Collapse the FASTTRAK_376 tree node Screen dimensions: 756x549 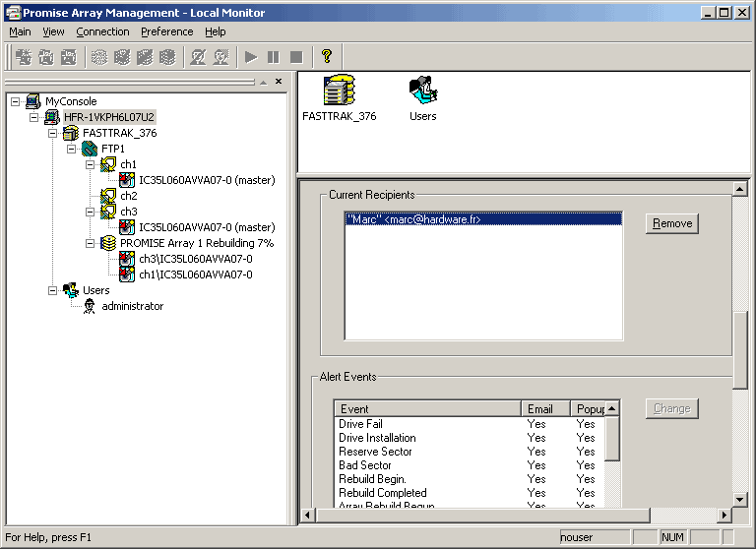tap(52, 134)
